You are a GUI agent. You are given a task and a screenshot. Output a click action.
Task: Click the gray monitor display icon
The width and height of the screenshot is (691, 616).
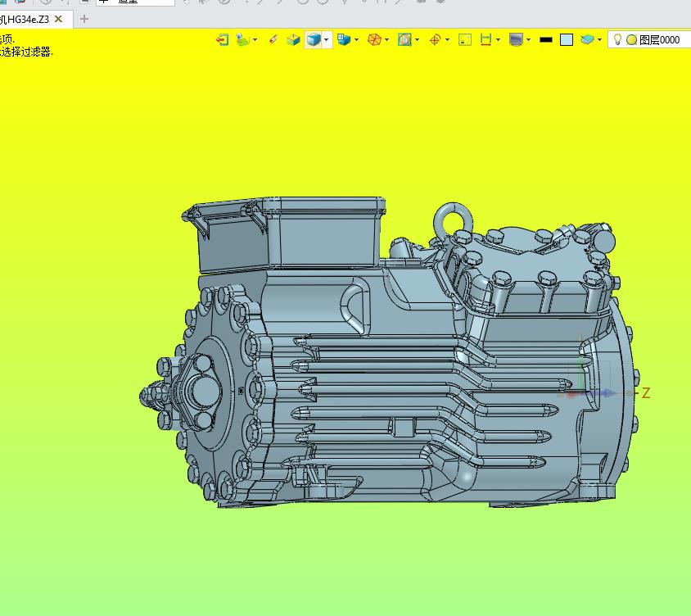(x=516, y=40)
